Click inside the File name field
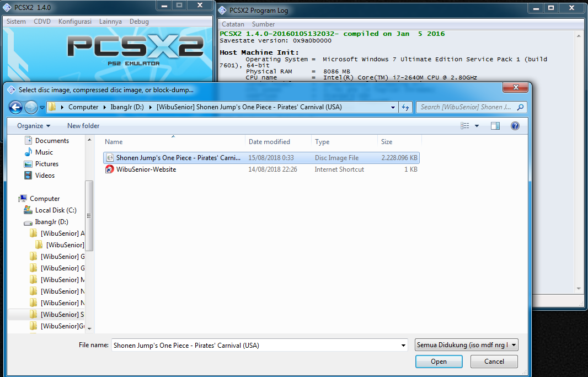588x377 pixels. coord(248,344)
